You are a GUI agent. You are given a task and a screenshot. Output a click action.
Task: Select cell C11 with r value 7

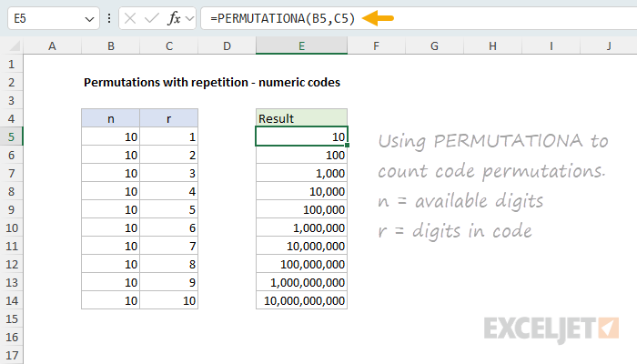[x=169, y=246]
